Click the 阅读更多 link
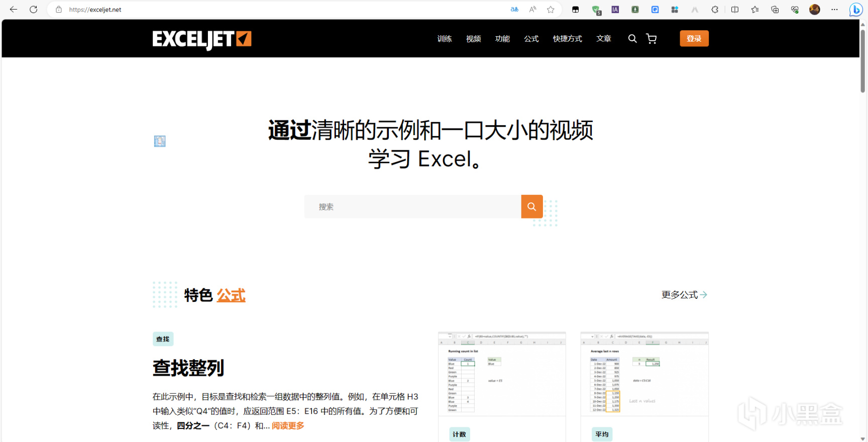The image size is (868, 442). [288, 426]
